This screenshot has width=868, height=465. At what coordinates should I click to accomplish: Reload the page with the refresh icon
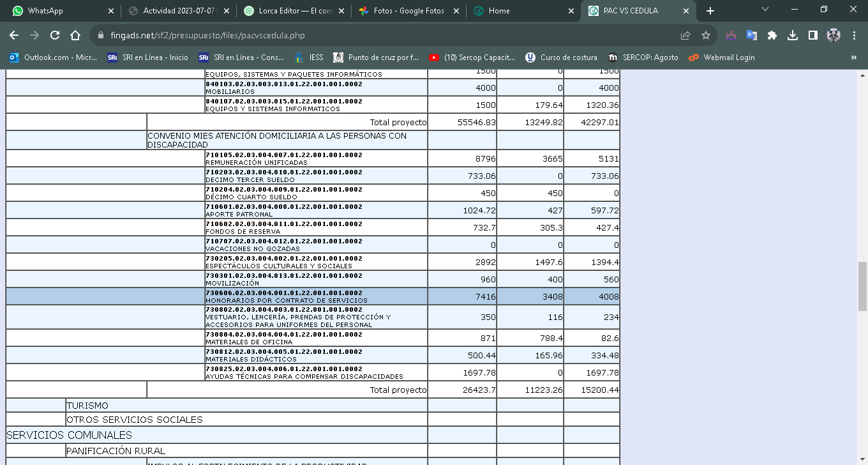55,36
